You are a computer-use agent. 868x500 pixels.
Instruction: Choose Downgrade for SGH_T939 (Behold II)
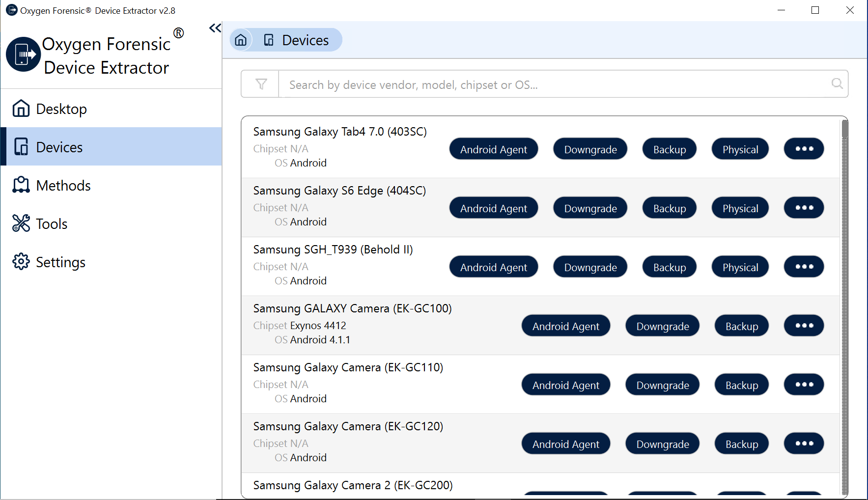590,267
